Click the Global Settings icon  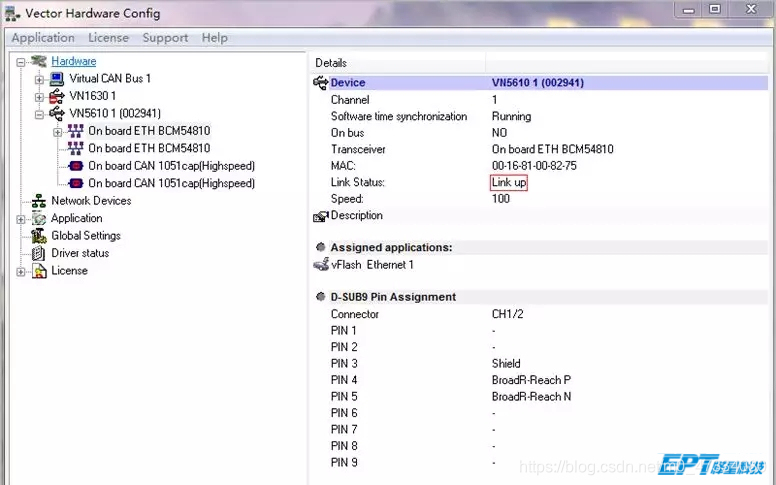39,236
